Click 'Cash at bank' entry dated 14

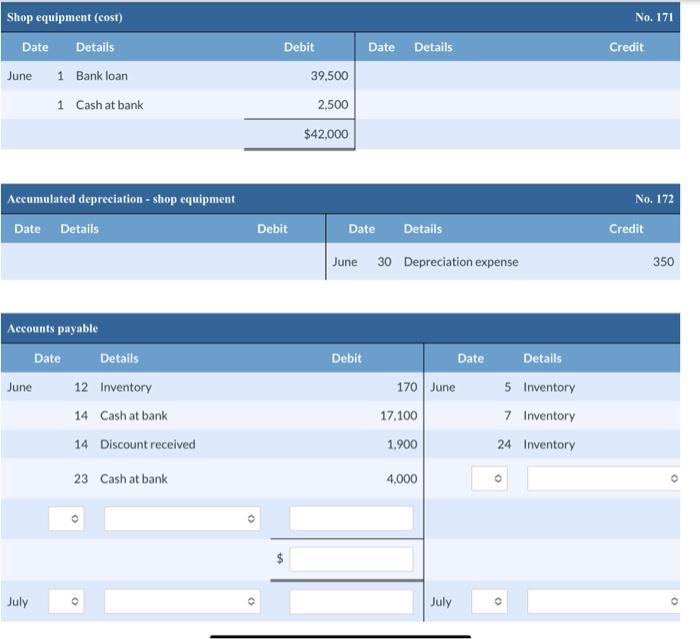tap(134, 416)
